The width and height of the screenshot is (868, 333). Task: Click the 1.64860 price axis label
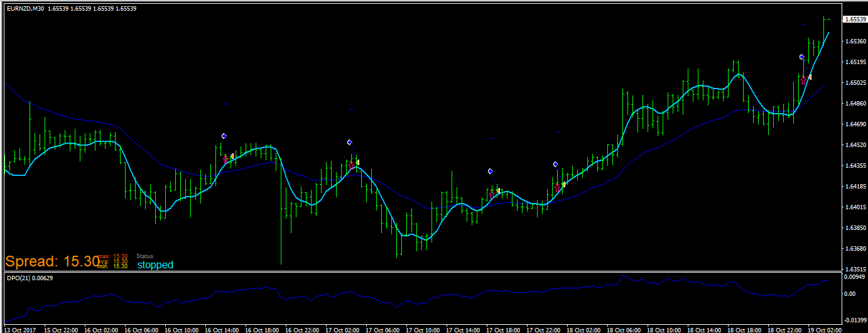[x=855, y=104]
